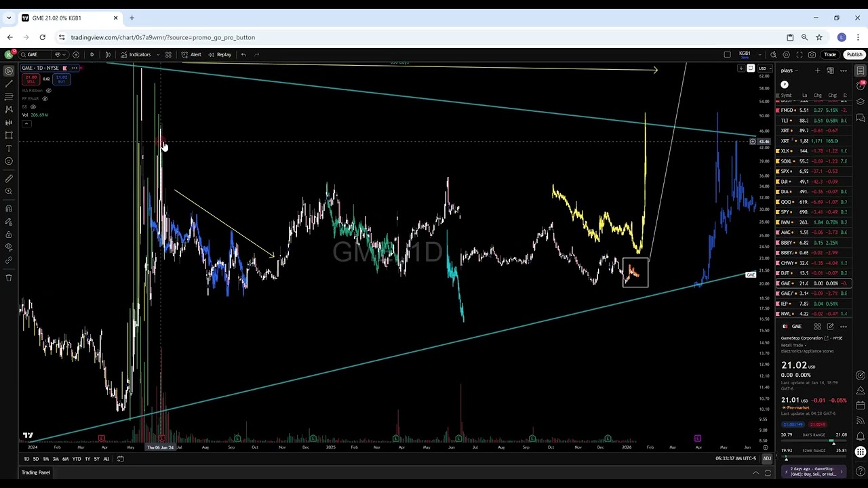Set time range to YTD

(x=77, y=459)
